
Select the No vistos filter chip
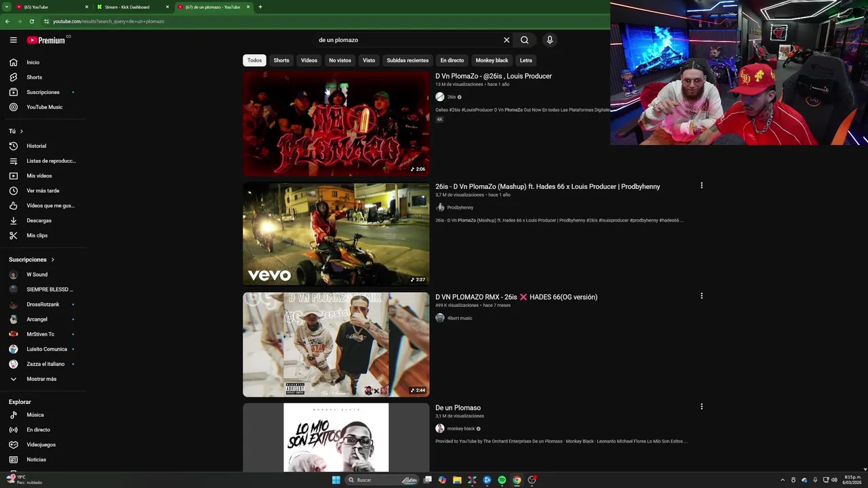pos(340,60)
